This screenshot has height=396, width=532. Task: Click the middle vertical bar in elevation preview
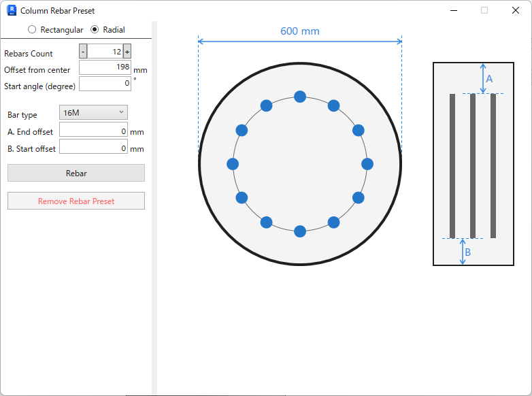(473, 166)
